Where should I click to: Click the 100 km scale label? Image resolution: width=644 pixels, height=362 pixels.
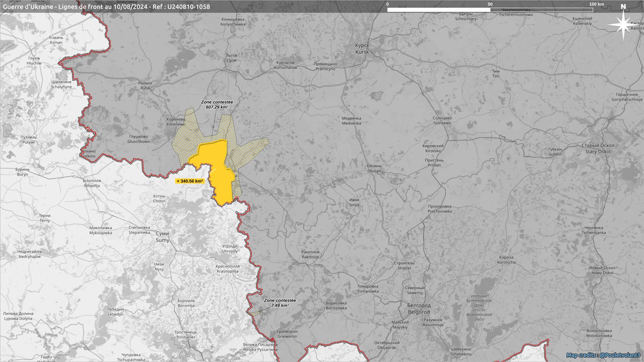pyautogui.click(x=596, y=4)
